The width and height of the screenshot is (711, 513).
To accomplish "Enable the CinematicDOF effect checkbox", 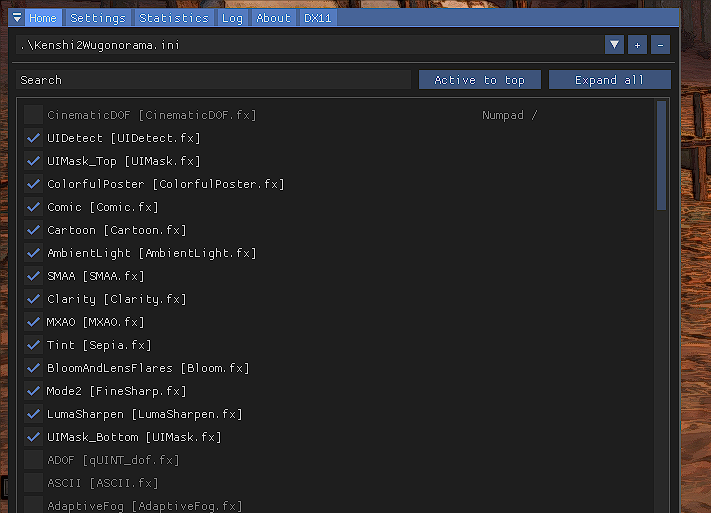I will (x=33, y=115).
